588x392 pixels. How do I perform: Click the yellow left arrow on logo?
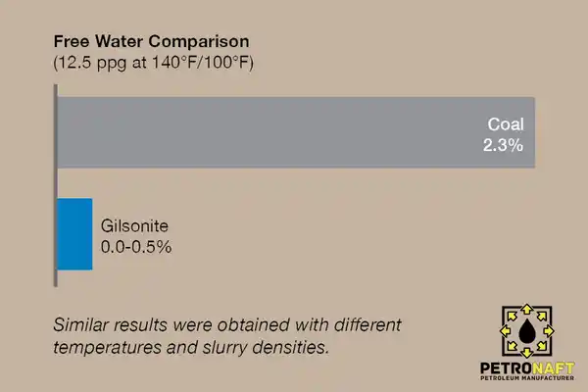click(x=505, y=331)
